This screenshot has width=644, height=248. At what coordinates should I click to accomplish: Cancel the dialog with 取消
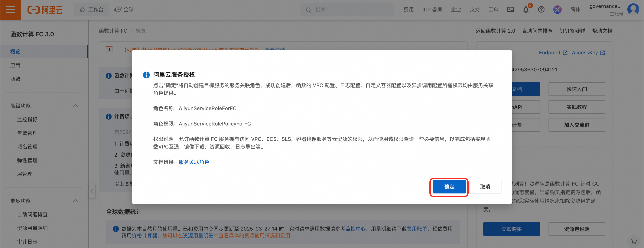(x=485, y=187)
